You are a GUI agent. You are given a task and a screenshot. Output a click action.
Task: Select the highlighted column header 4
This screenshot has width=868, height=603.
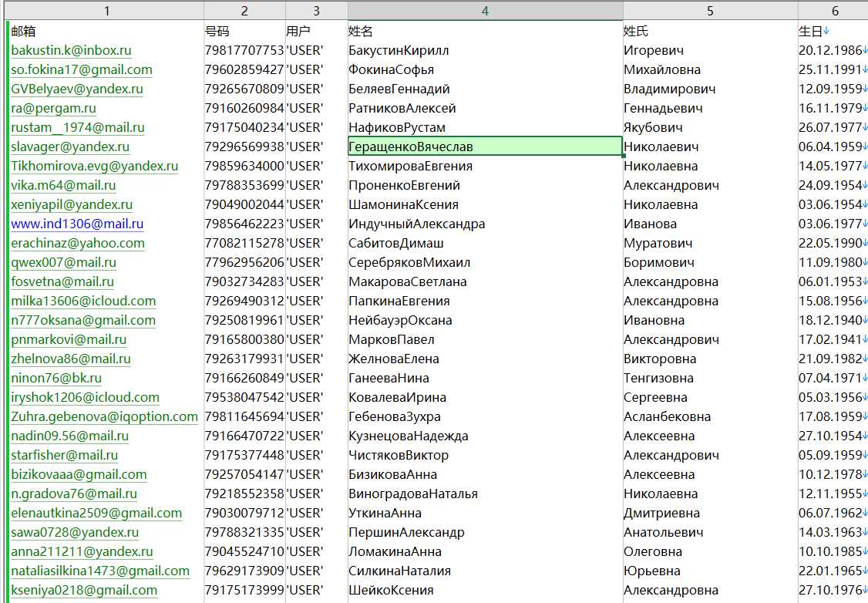click(485, 11)
